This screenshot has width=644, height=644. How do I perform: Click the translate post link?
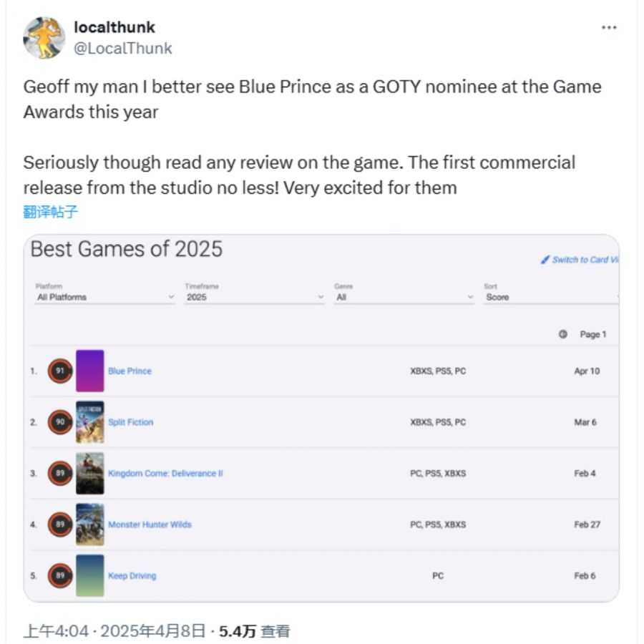point(50,211)
